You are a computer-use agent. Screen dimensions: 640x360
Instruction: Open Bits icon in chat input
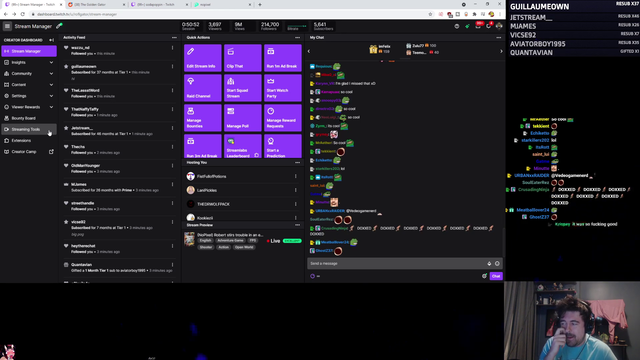[489, 264]
